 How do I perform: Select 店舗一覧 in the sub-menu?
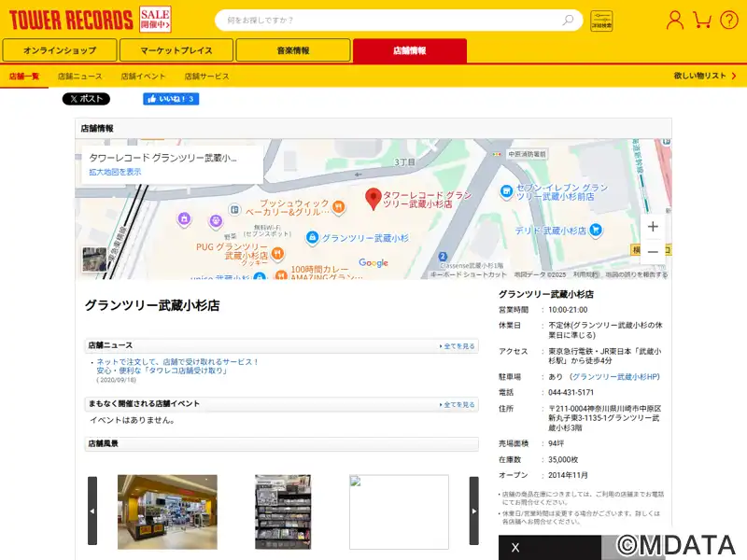tap(24, 77)
